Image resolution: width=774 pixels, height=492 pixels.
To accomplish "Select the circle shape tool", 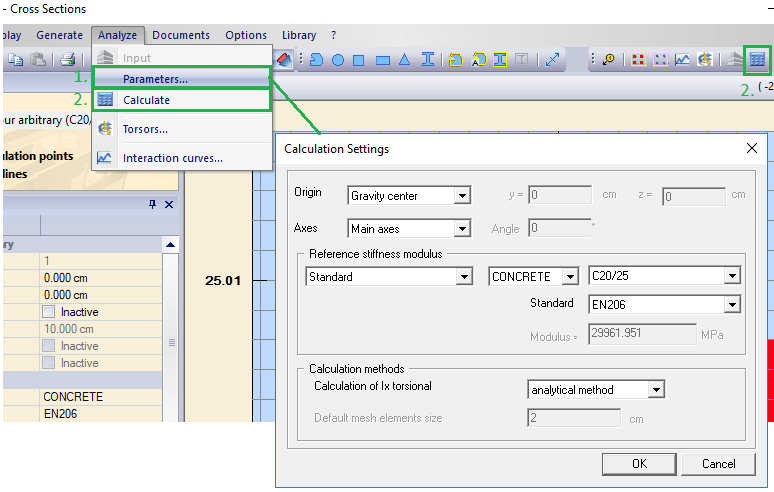I will click(x=337, y=60).
